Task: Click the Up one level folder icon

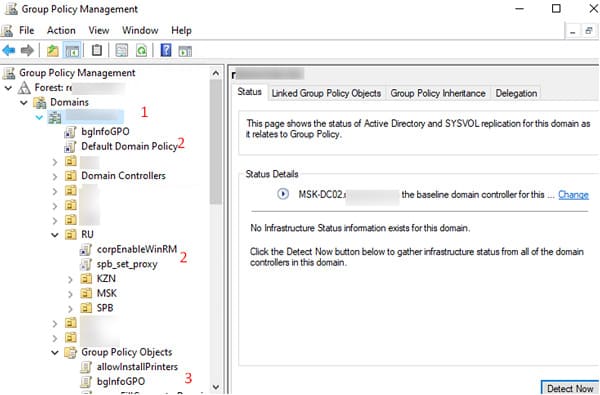Action: click(52, 51)
